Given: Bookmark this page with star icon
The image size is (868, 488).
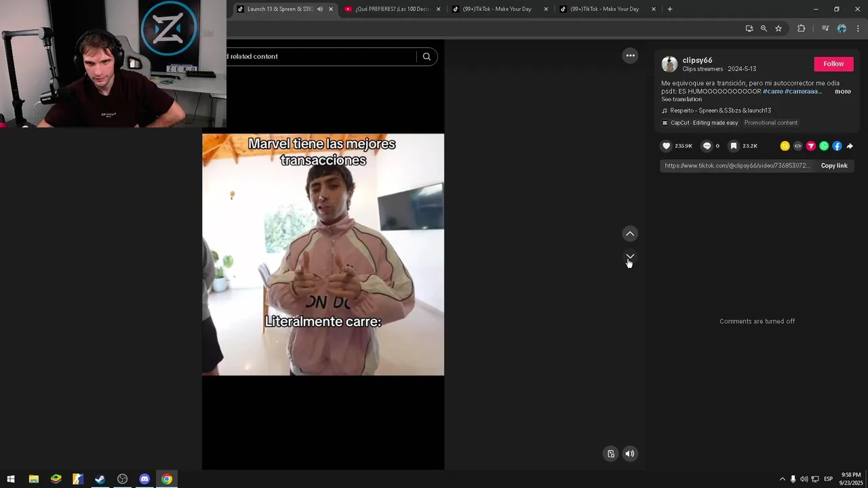Looking at the screenshot, I should tap(778, 28).
